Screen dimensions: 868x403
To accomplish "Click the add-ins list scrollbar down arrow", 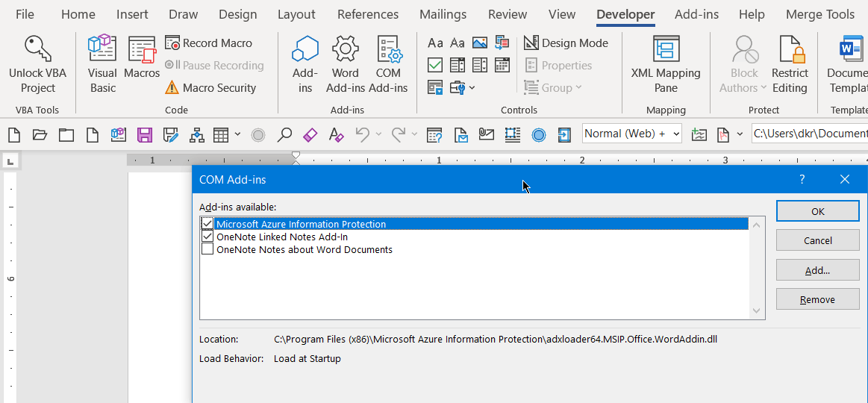I will 757,311.
